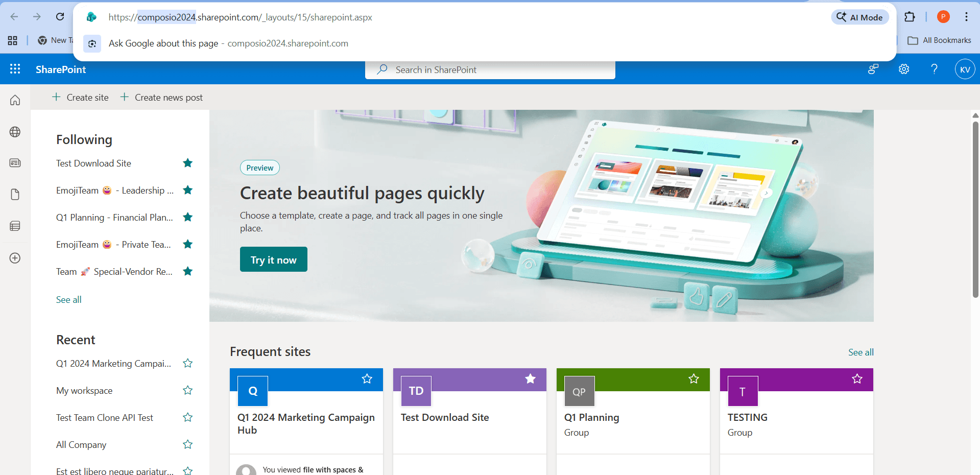Open the Help question mark icon

pos(934,69)
